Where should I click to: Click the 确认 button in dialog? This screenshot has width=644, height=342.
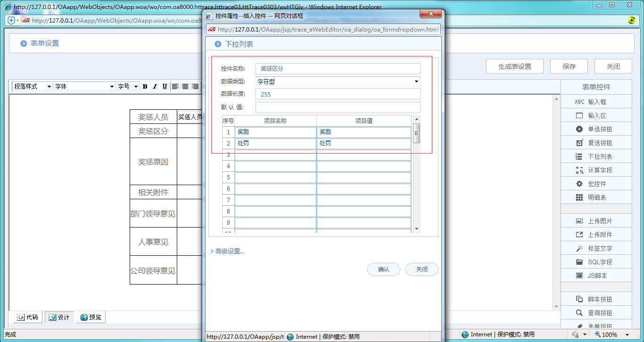383,269
